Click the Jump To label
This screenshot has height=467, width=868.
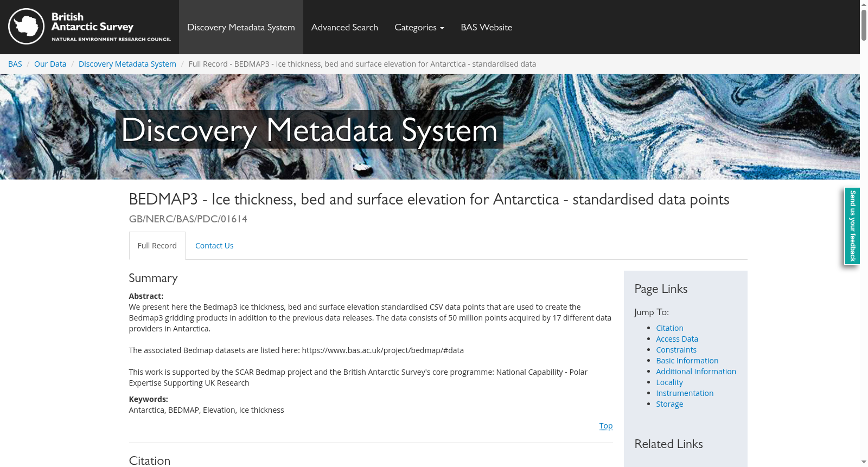652,312
